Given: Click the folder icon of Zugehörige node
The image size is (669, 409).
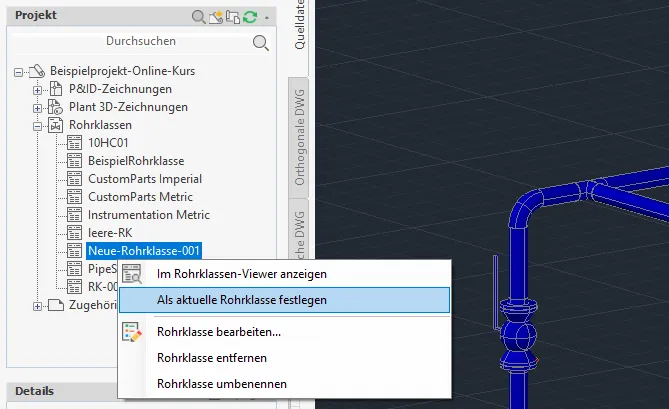Looking at the screenshot, I should (x=55, y=305).
